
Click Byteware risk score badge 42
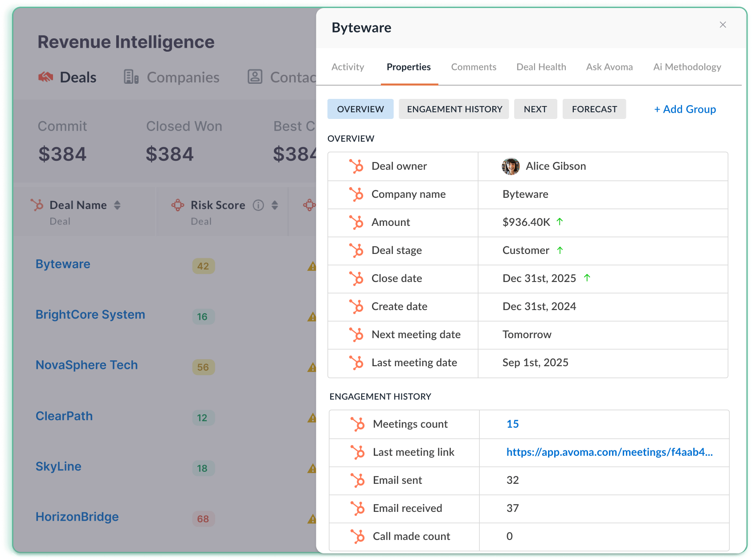pyautogui.click(x=203, y=266)
